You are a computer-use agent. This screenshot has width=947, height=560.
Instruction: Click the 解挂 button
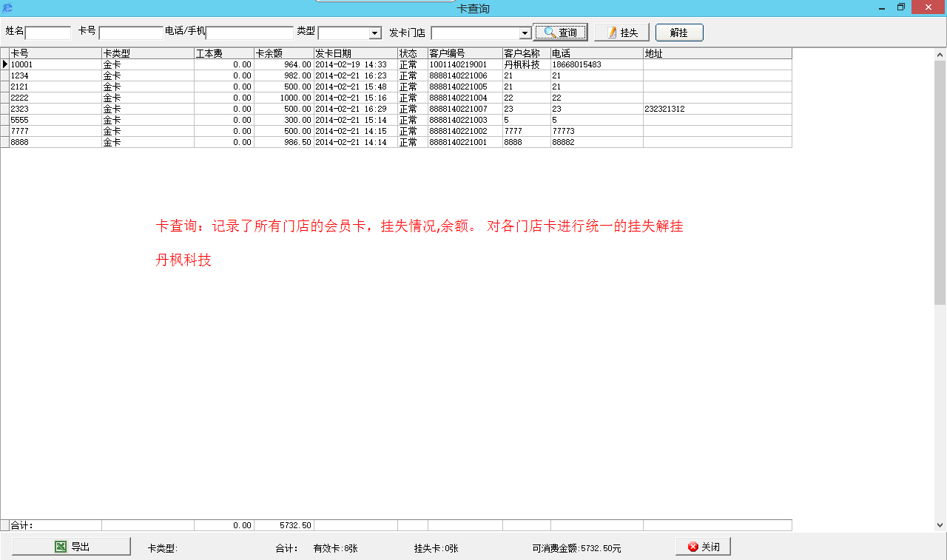point(679,33)
